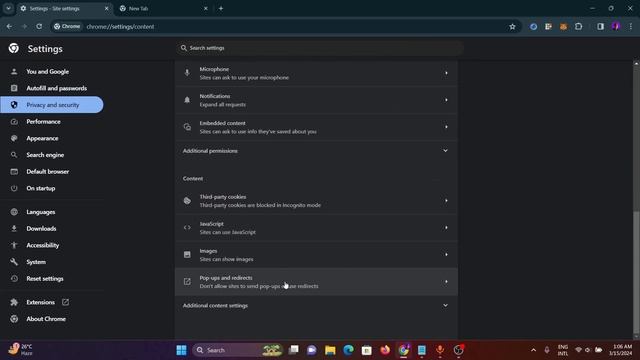Click the Languages globe icon
640x360 pixels.
pos(14,212)
